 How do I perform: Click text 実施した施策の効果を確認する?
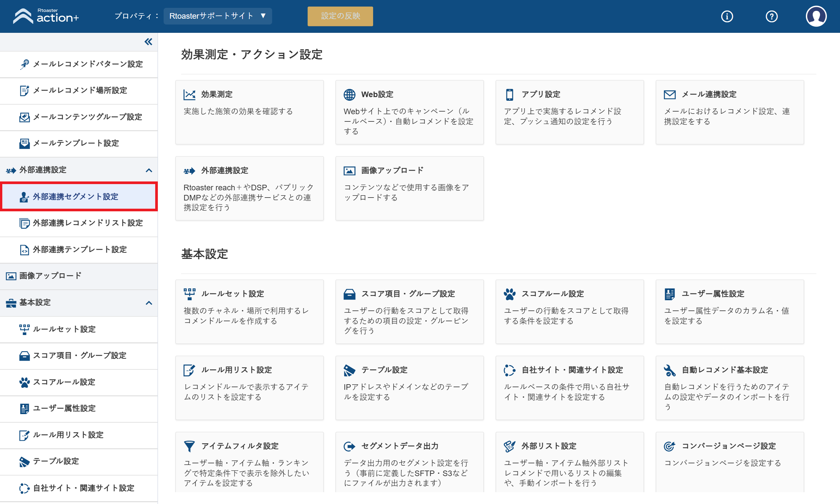point(238,111)
